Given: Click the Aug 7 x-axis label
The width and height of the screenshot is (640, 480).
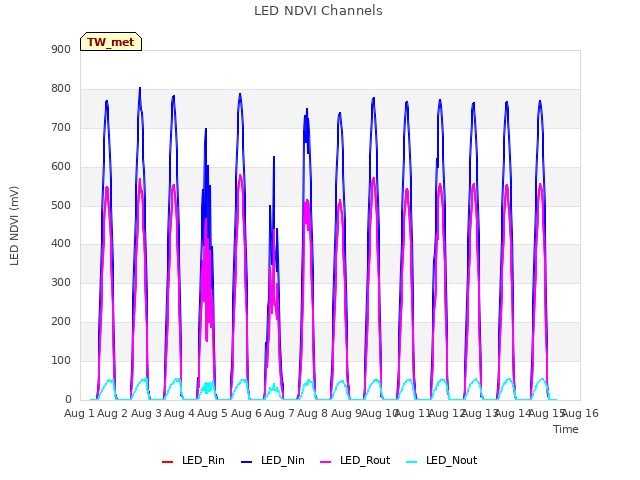Looking at the screenshot, I should (279, 413).
